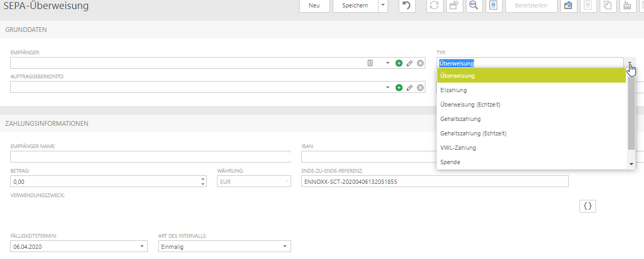Image resolution: width=644 pixels, height=259 pixels.
Task: Expand the Empfänger dropdown arrow
Action: [388, 63]
